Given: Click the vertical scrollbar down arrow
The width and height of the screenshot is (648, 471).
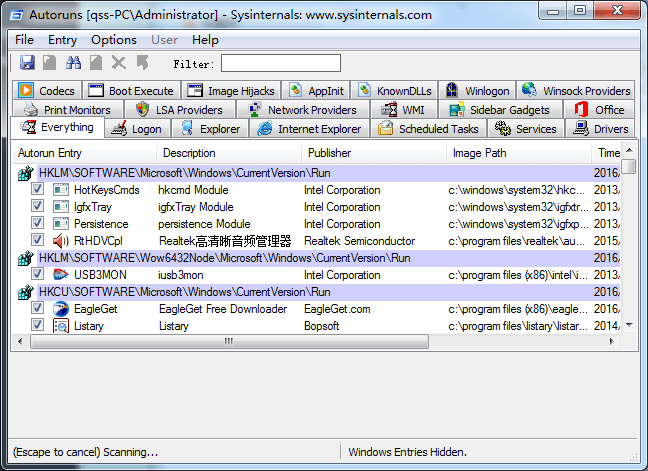Looking at the screenshot, I should pyautogui.click(x=629, y=325).
